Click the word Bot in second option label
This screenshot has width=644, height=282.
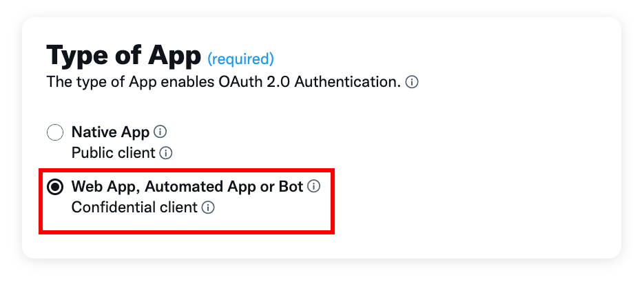tap(291, 187)
